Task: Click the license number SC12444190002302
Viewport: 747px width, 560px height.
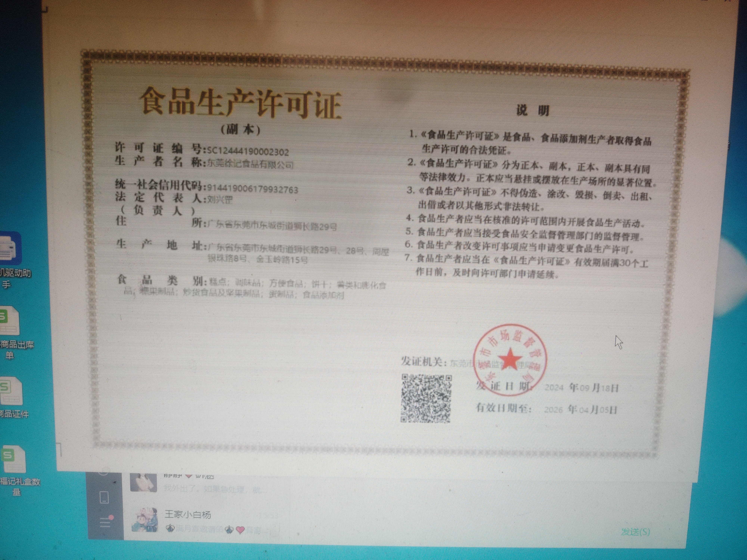Action: coord(248,152)
